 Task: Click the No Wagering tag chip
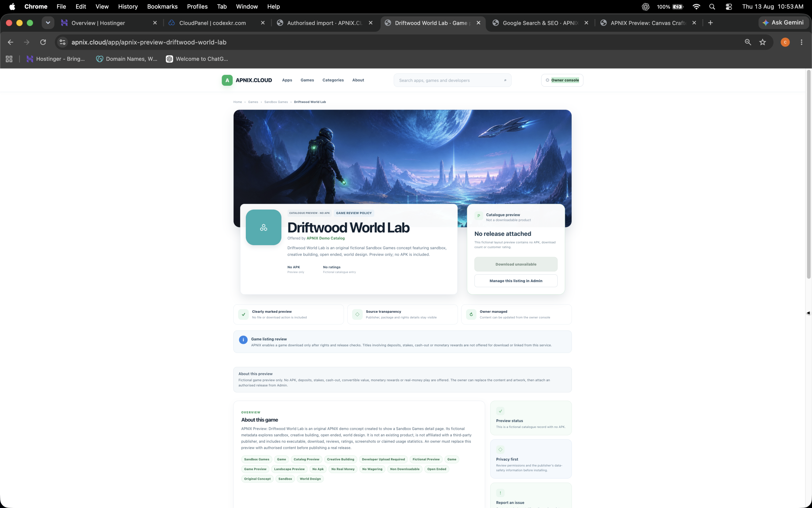tap(372, 469)
